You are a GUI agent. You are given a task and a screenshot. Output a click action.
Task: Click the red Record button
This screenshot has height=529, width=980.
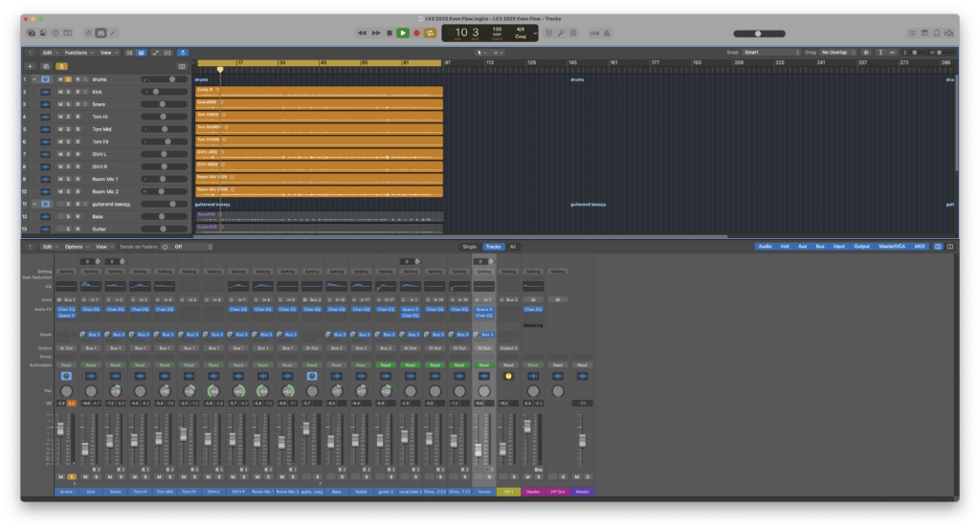[x=416, y=33]
